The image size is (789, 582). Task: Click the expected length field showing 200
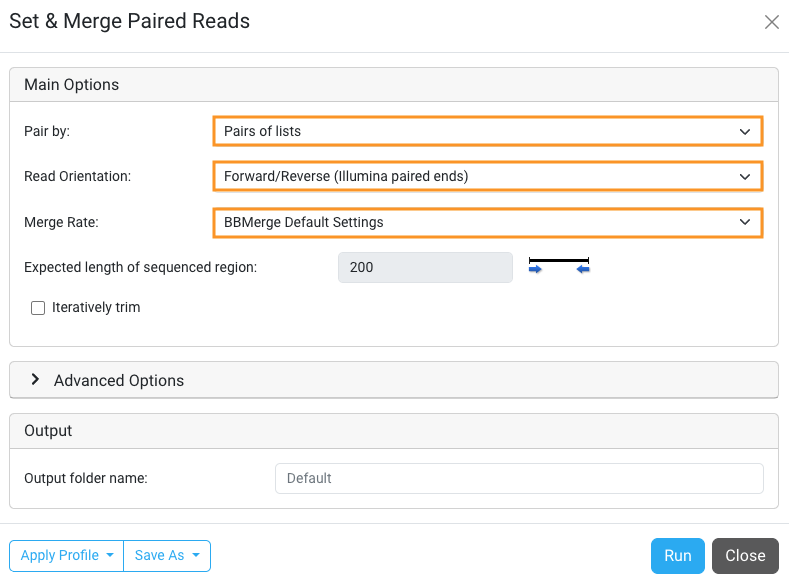(x=425, y=268)
